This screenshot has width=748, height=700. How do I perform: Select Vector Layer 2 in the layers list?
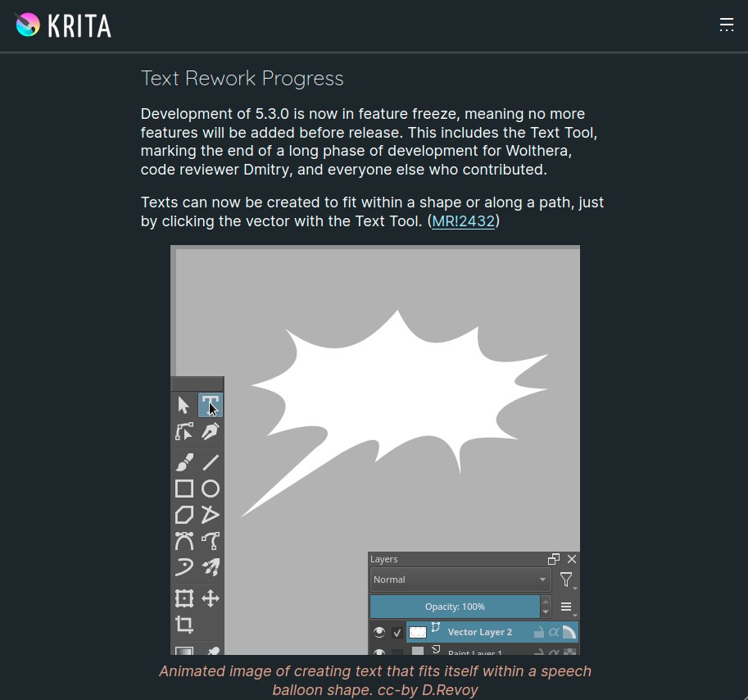click(479, 632)
